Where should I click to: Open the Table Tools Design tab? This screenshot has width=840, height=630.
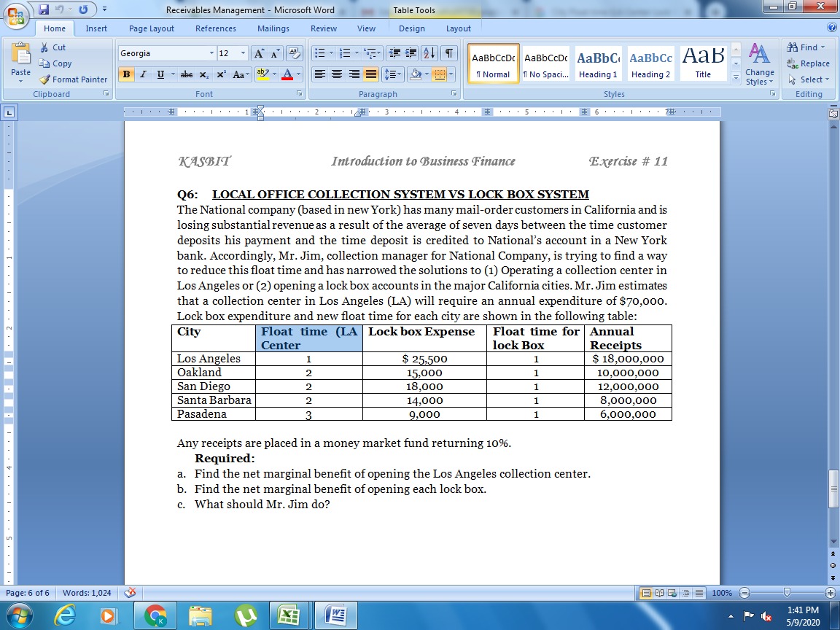click(412, 28)
